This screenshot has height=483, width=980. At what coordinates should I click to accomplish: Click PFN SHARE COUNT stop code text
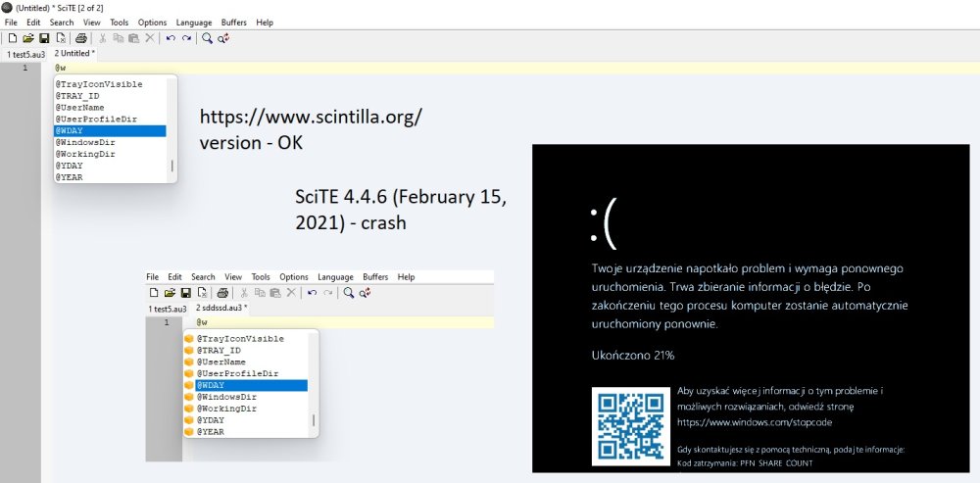777,463
